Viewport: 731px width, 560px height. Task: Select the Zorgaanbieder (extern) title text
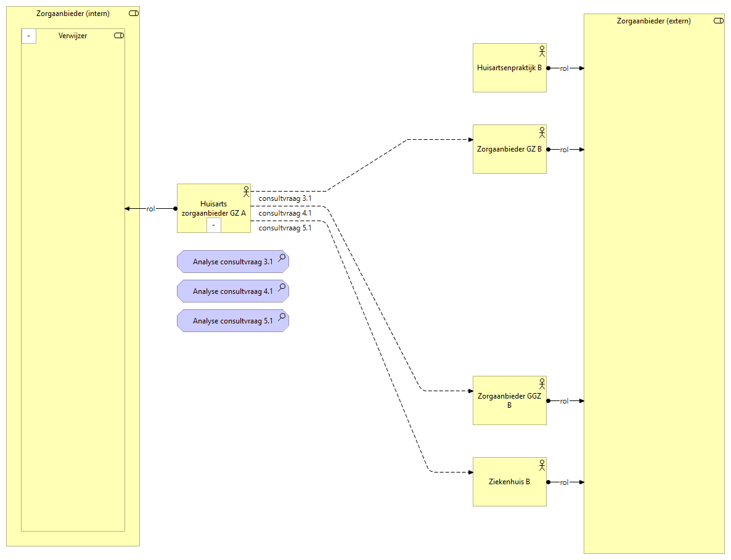coord(653,21)
